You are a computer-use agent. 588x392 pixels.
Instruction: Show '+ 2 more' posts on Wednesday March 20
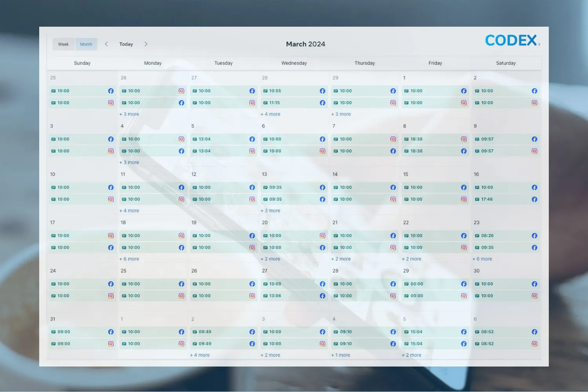click(x=270, y=259)
